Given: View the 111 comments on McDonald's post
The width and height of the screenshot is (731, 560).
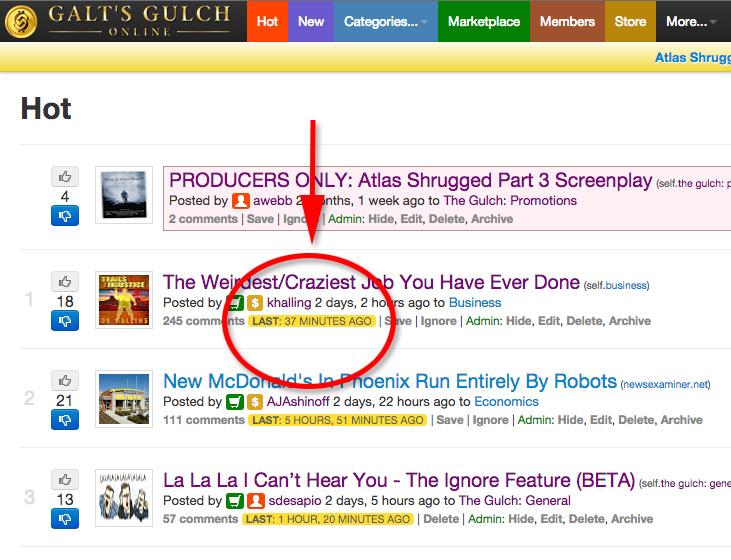Looking at the screenshot, I should [204, 420].
